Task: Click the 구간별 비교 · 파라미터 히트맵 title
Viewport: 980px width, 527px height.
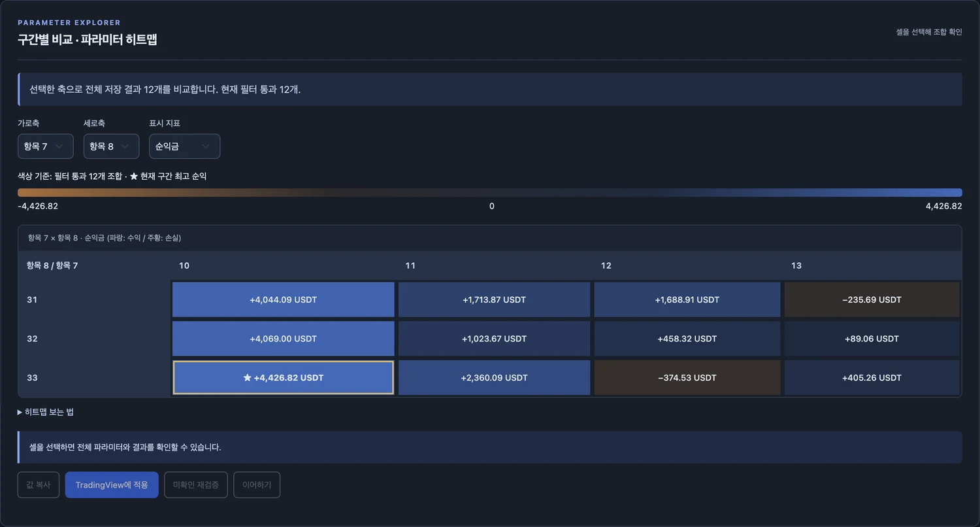Action: [x=88, y=40]
